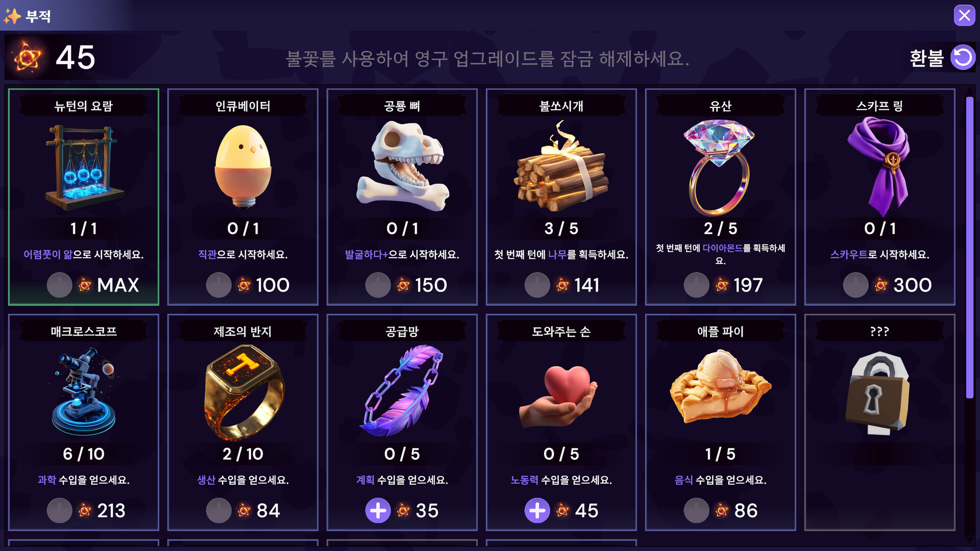Select the 공룡 뼈 dinosaur skull image
The height and width of the screenshot is (551, 980).
click(x=403, y=166)
